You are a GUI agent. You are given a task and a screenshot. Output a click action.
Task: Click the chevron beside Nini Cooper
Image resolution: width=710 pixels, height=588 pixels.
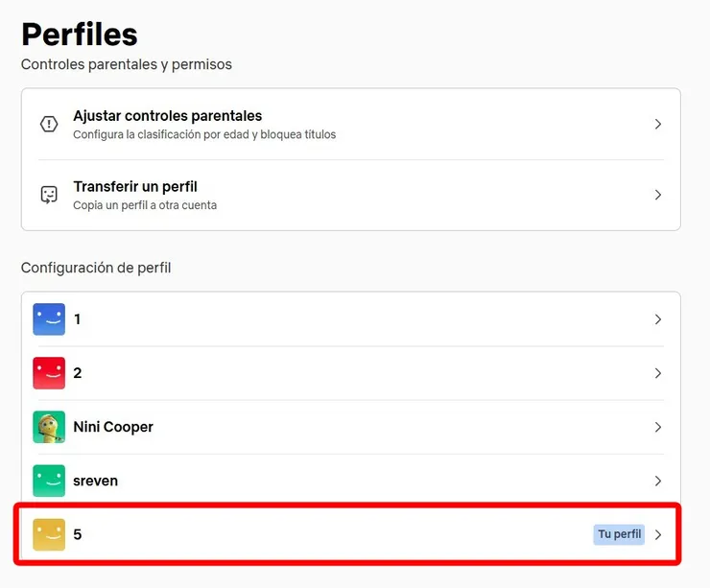click(658, 427)
